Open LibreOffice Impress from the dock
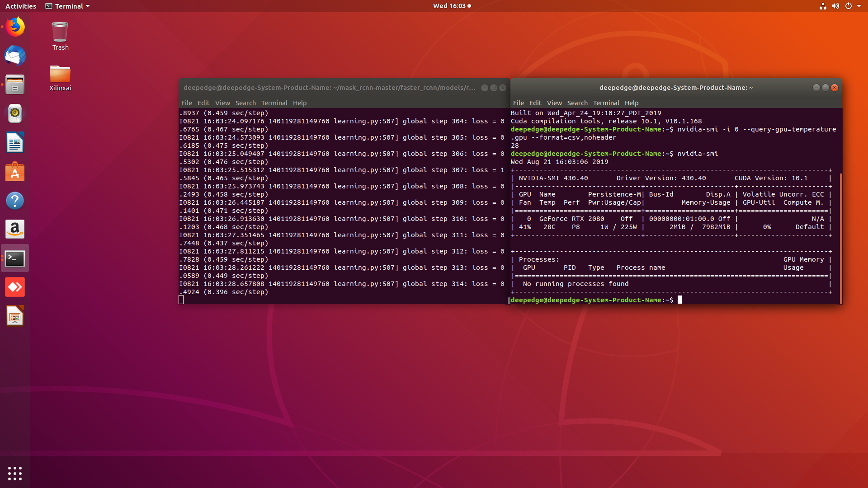Screen dimensions: 868x488 tap(15, 316)
